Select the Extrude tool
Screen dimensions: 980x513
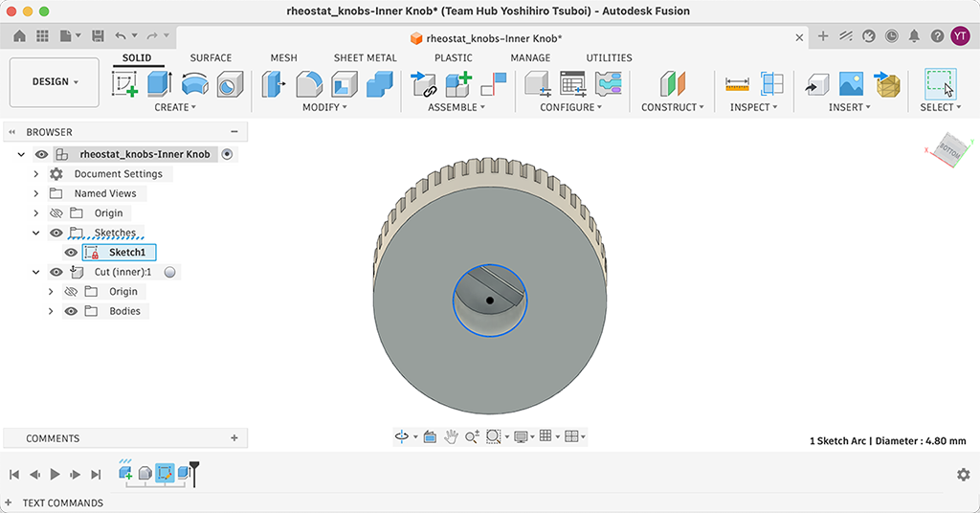click(x=160, y=83)
